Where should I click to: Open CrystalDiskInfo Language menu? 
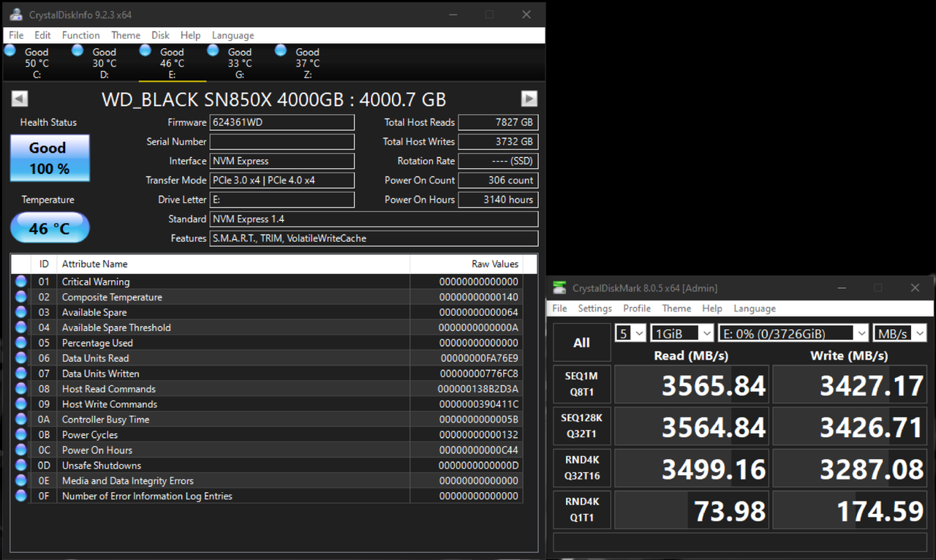point(233,35)
